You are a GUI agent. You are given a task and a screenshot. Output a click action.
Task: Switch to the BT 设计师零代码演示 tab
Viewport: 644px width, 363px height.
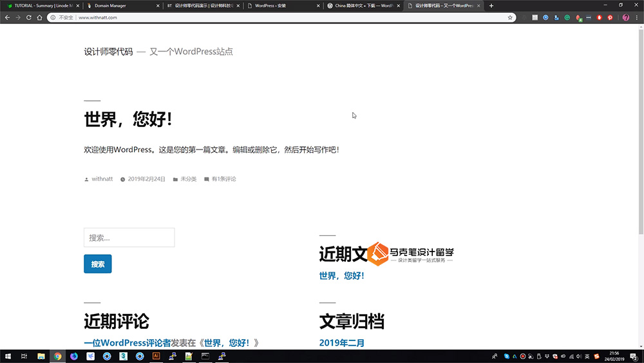pyautogui.click(x=204, y=6)
